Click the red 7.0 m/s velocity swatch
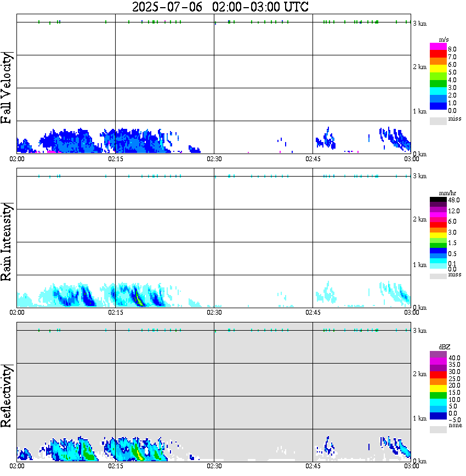The image size is (466, 476). [x=438, y=54]
